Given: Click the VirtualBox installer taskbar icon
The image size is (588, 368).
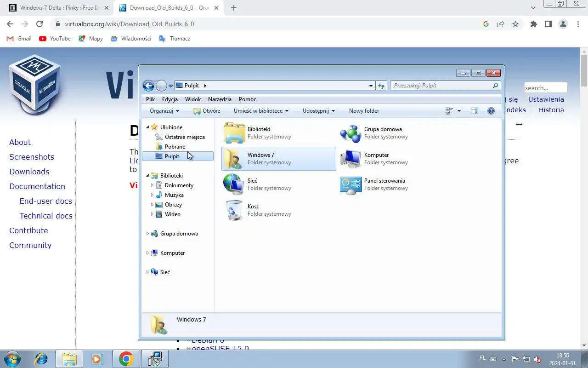Looking at the screenshot, I should (x=155, y=359).
